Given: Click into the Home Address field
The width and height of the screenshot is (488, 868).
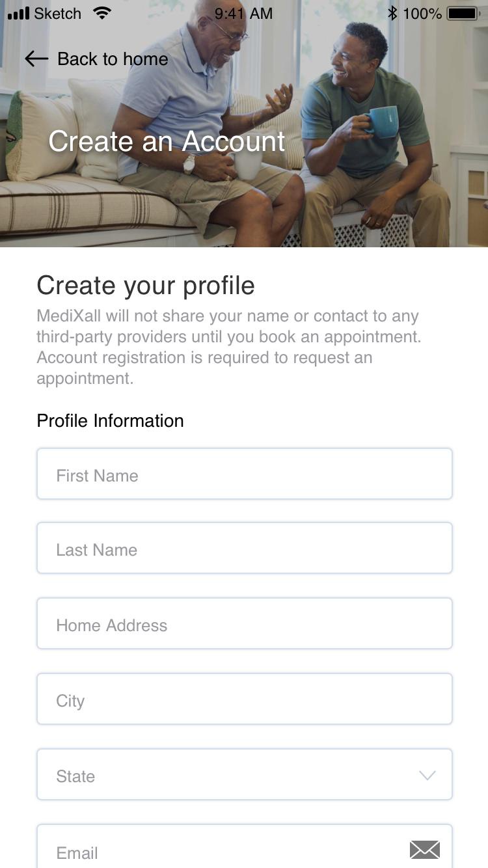Looking at the screenshot, I should (x=245, y=623).
